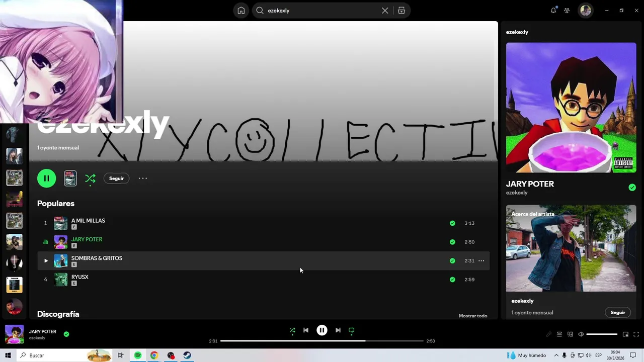Image resolution: width=644 pixels, height=362 pixels.
Task: Toggle the saved checkmark on JARY POTER row
Action: point(452,242)
